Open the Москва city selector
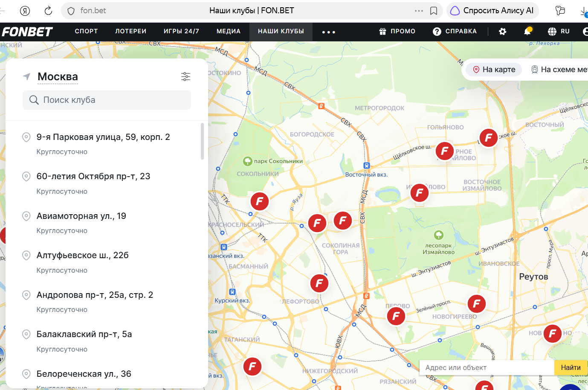 58,77
